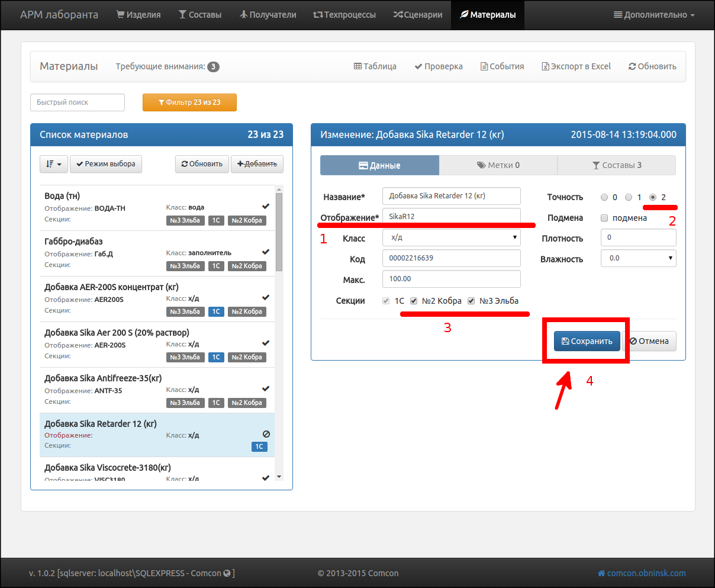The image size is (715, 588).
Task: Open the Составы 3 tab
Action: click(617, 165)
